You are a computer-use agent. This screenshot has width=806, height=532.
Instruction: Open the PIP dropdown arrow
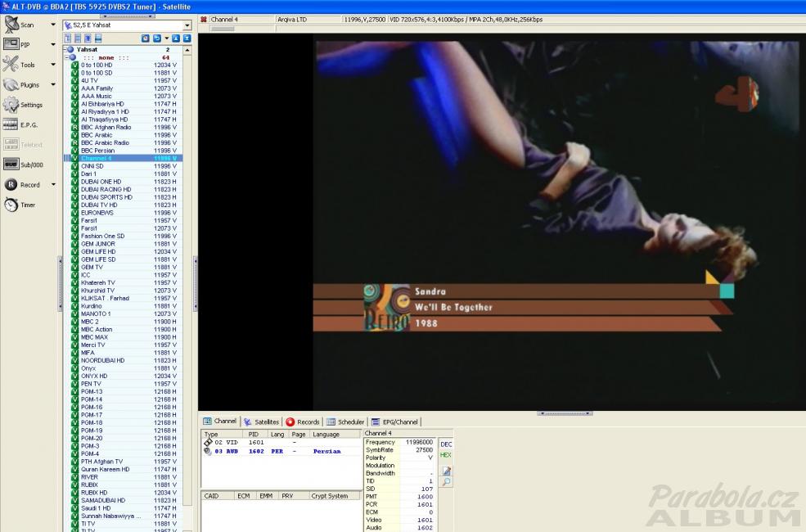[x=53, y=44]
